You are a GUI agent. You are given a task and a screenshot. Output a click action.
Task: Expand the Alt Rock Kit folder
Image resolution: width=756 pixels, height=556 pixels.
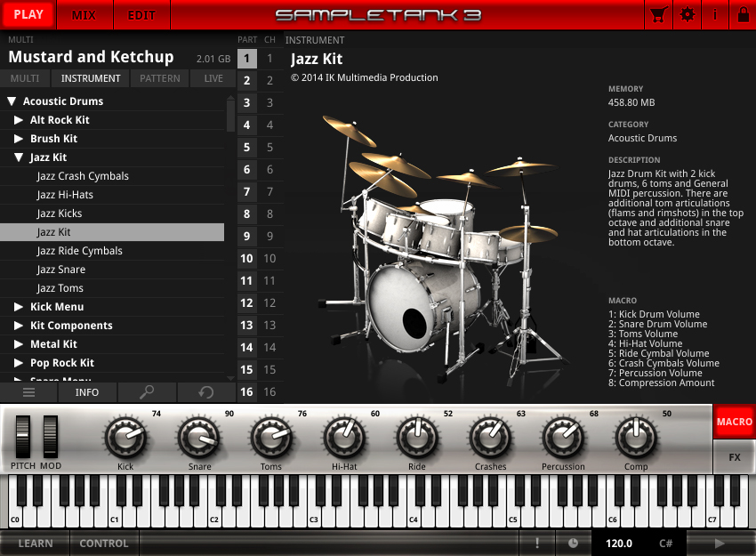pyautogui.click(x=19, y=119)
